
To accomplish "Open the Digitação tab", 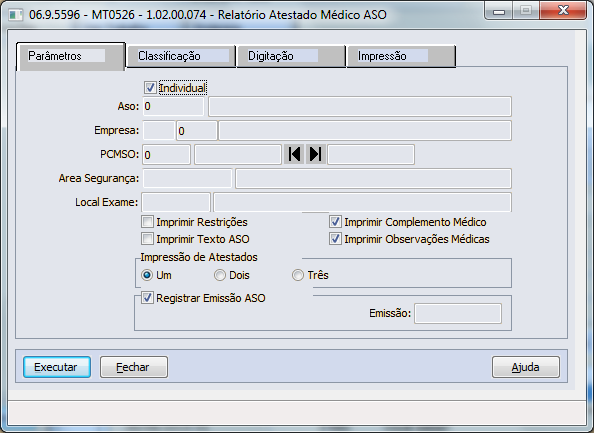I will 291,56.
